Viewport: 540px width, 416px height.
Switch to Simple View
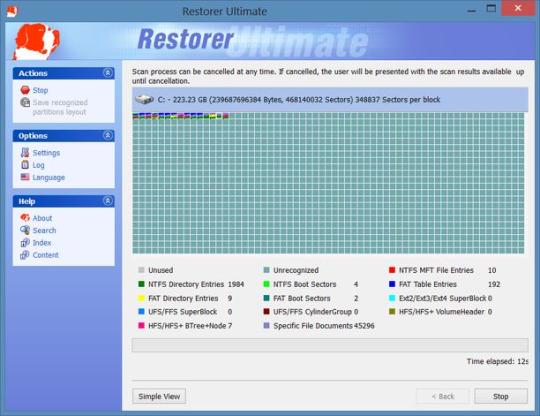159,396
